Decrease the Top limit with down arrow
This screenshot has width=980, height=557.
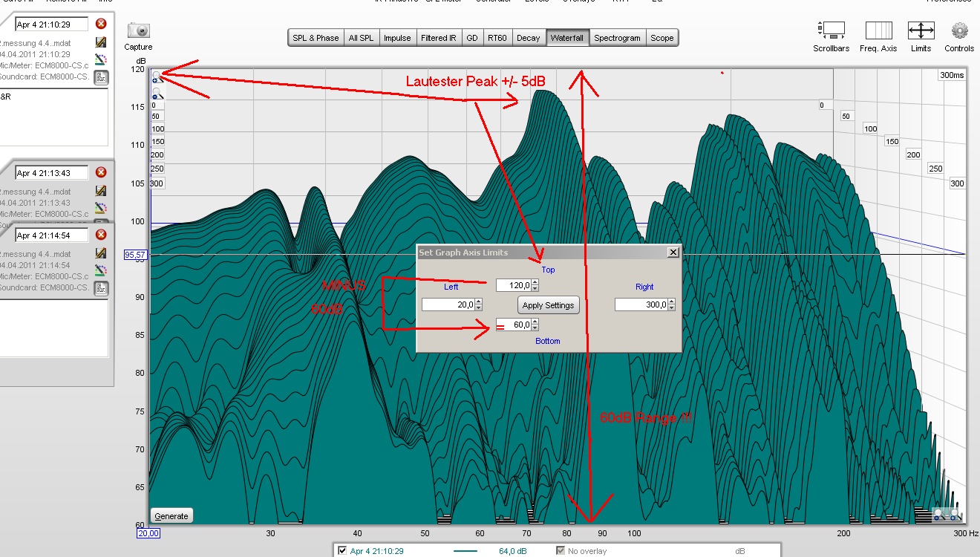(x=535, y=289)
